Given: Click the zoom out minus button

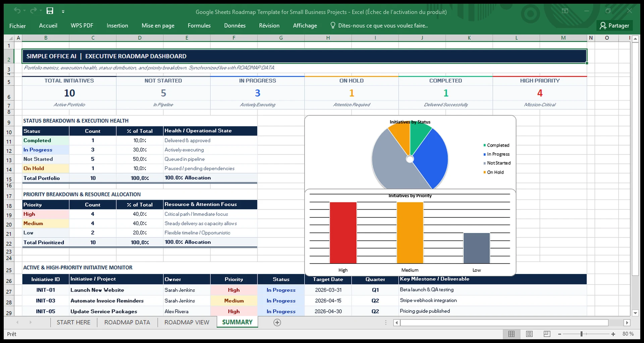Looking at the screenshot, I should [x=559, y=334].
